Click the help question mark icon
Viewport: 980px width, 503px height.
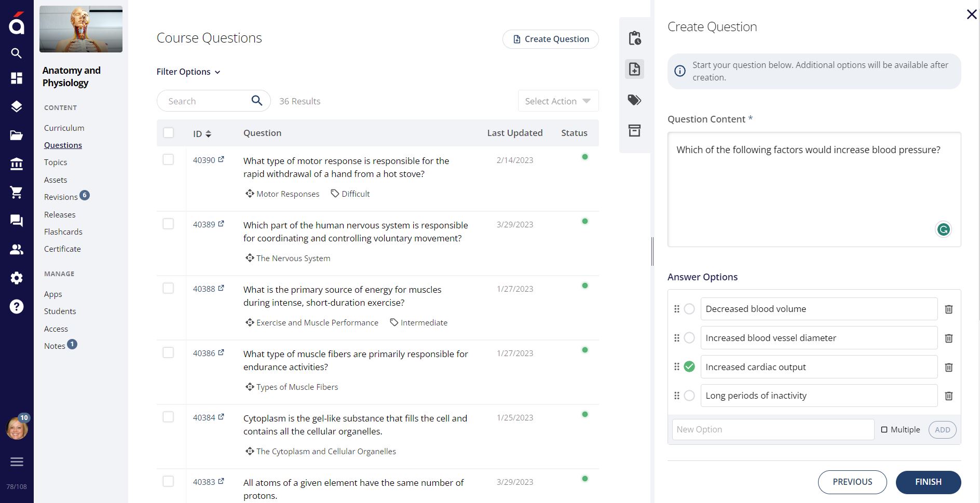(x=17, y=307)
